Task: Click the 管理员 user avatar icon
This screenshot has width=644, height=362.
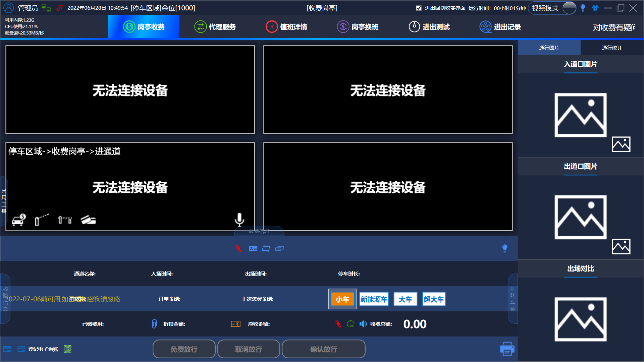Action: [x=8, y=8]
